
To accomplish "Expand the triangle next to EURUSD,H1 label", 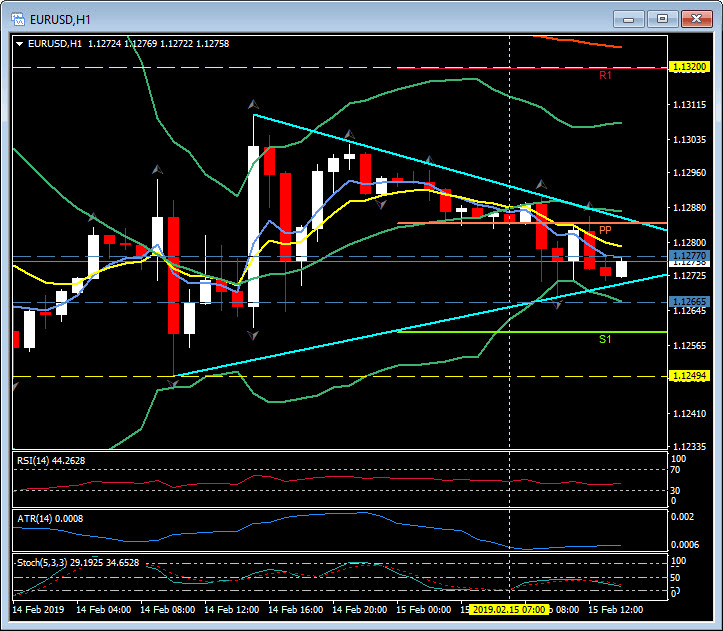I will [19, 43].
